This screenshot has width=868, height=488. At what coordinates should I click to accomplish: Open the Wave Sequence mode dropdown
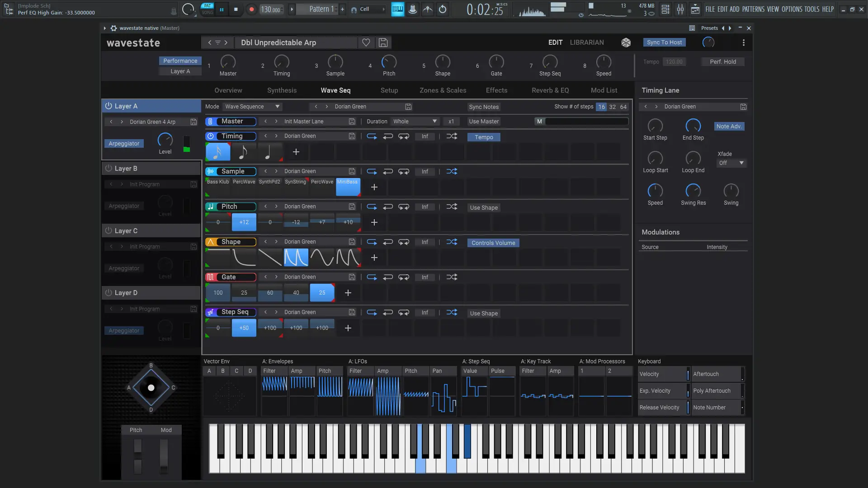253,107
